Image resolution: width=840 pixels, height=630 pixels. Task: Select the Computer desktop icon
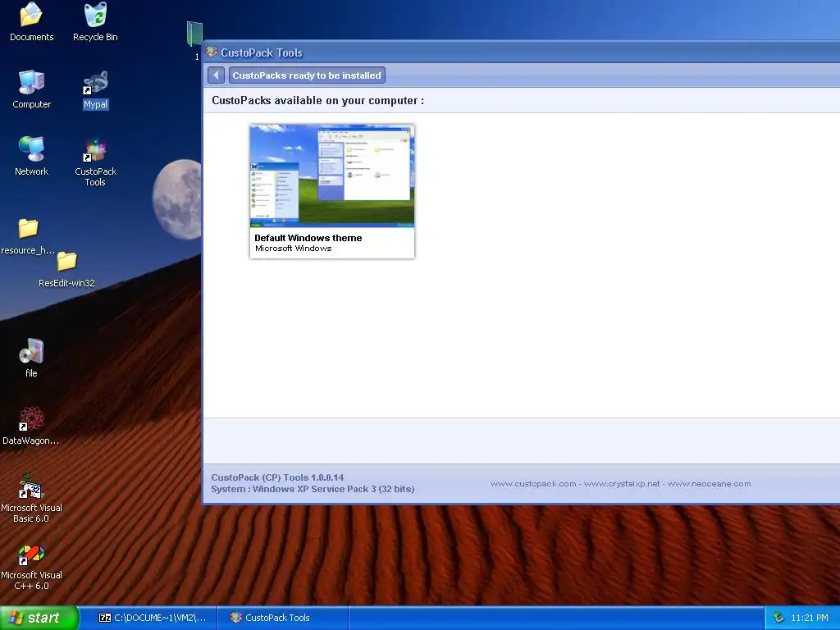(31, 89)
